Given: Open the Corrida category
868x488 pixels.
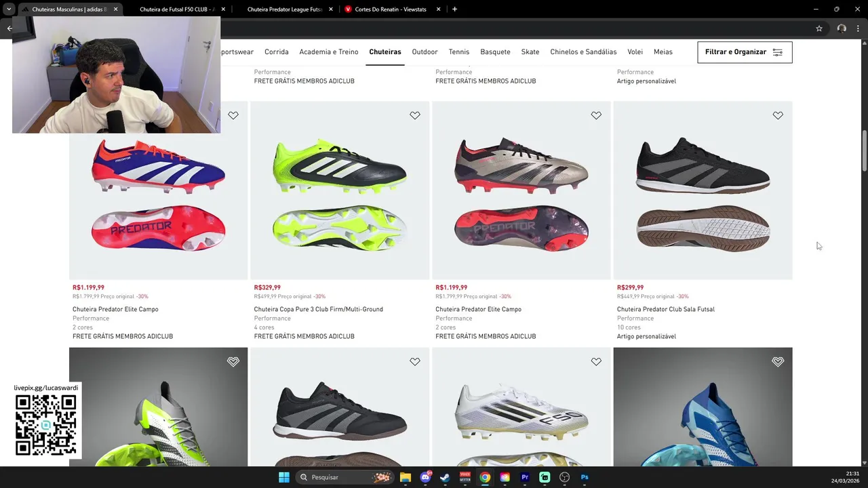Looking at the screenshot, I should coord(277,52).
